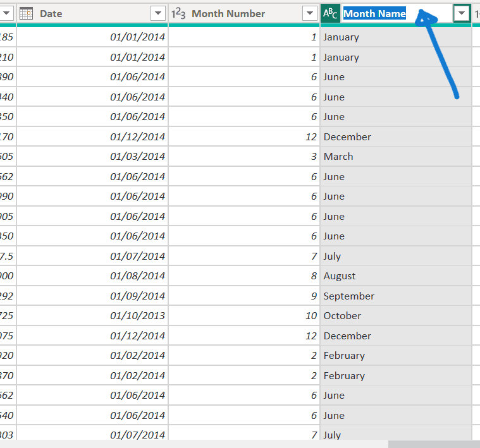Click the August month name cell
480x448 pixels.
coord(340,276)
